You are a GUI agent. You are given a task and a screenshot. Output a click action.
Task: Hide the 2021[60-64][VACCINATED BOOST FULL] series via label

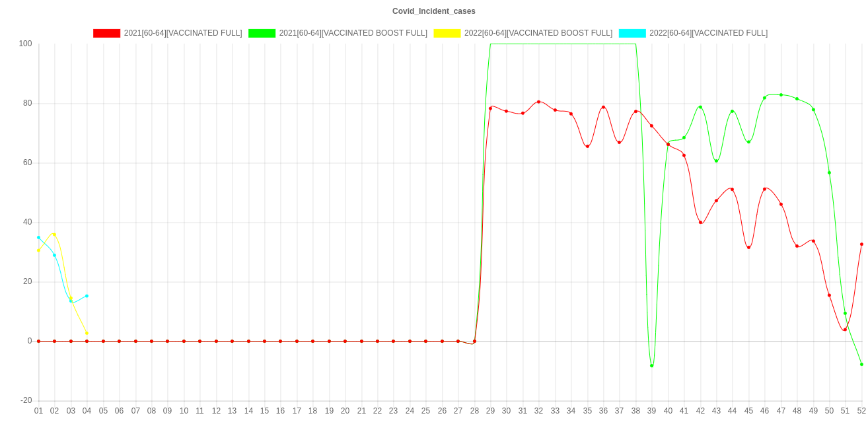pyautogui.click(x=353, y=33)
